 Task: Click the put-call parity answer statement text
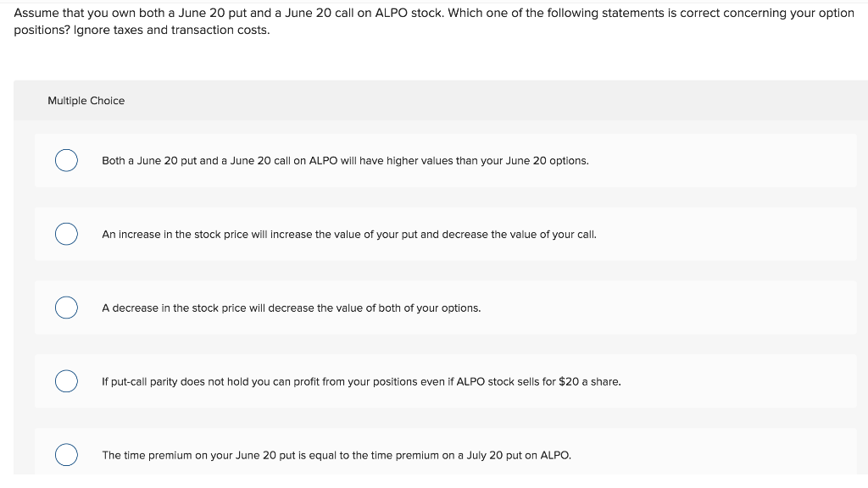click(361, 382)
